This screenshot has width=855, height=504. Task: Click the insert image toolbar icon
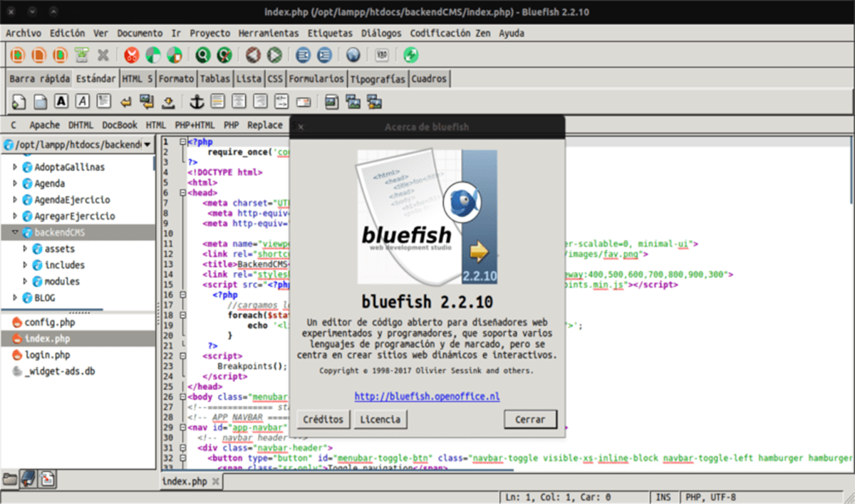tap(331, 102)
